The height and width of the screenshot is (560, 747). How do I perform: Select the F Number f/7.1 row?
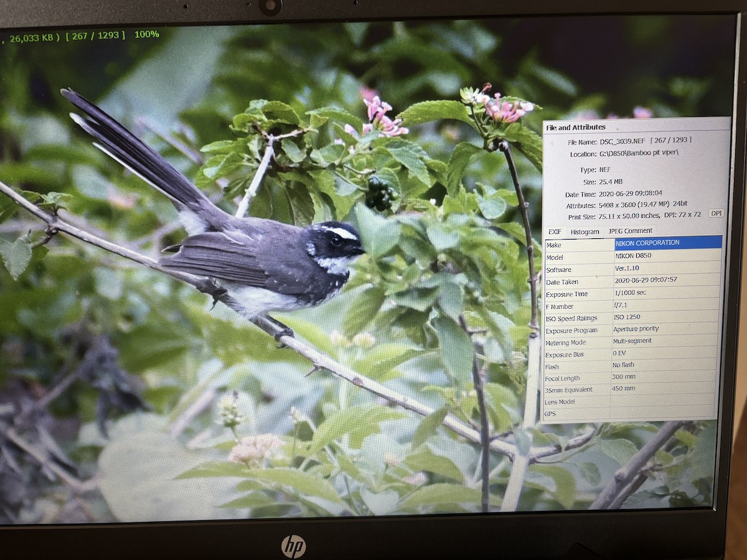coord(633,306)
